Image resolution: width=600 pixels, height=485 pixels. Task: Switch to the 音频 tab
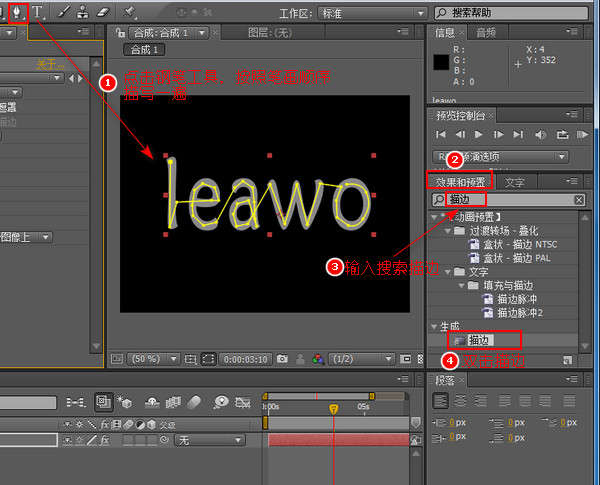pos(486,33)
